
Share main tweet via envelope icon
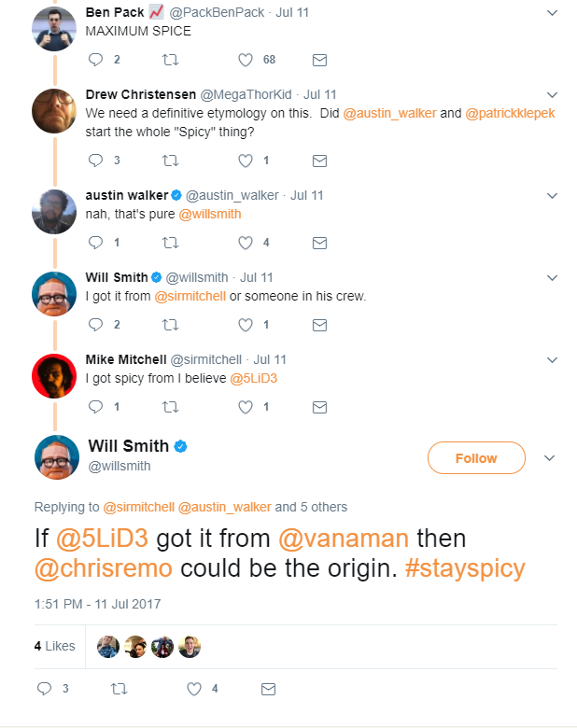268,690
